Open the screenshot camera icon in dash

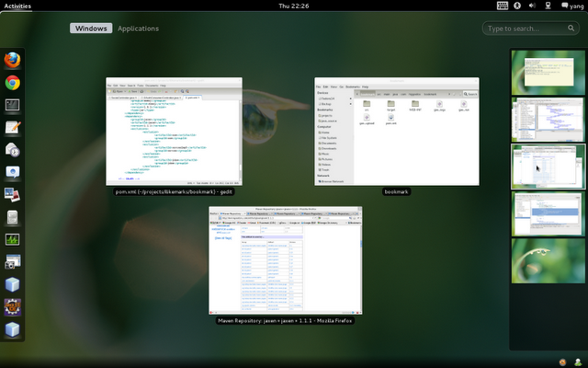(x=12, y=261)
